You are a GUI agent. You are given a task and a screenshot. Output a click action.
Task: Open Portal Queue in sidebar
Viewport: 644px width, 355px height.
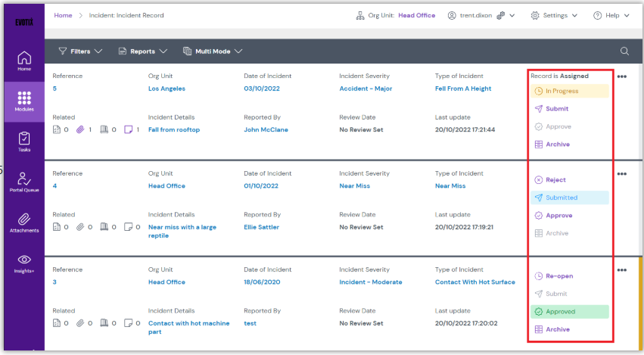(24, 182)
